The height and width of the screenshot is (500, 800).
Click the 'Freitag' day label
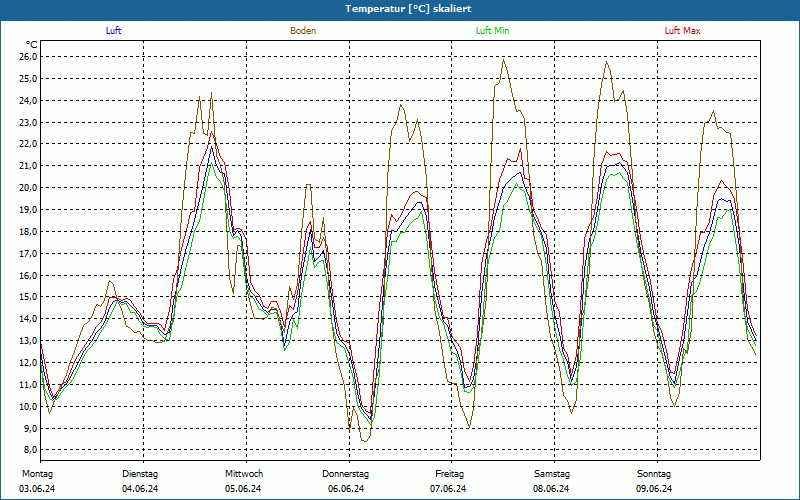(x=449, y=474)
